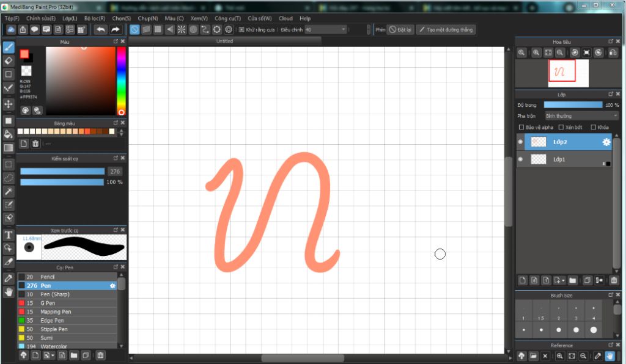The height and width of the screenshot is (364, 626).
Task: Open the Bộ lọc(R) filter menu
Action: coord(95,18)
